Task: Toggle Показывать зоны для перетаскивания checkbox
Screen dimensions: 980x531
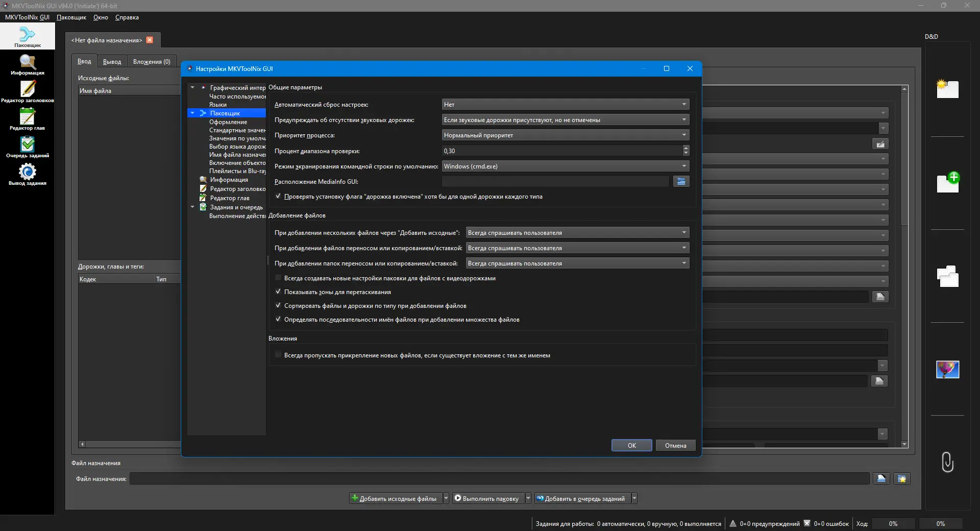Action: coord(278,292)
